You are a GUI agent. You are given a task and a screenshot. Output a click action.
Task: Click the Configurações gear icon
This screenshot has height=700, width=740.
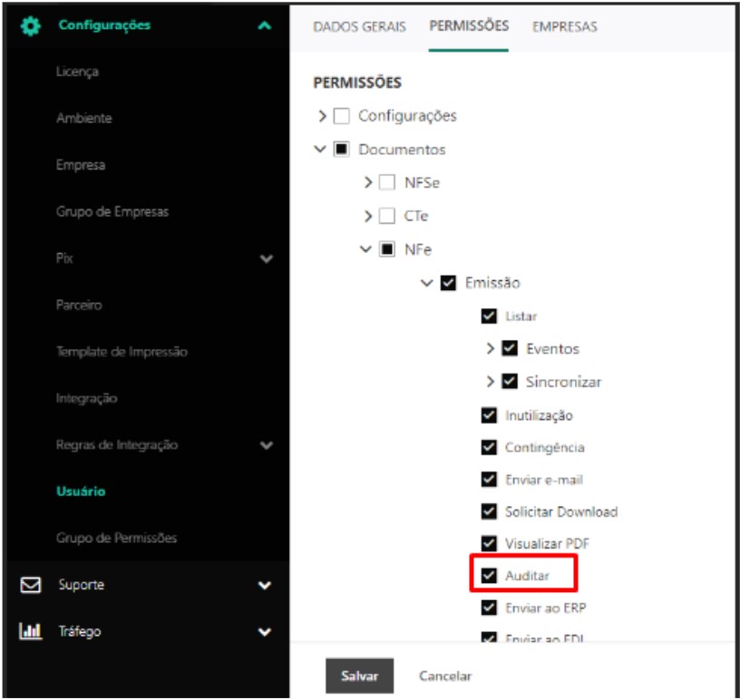(30, 25)
